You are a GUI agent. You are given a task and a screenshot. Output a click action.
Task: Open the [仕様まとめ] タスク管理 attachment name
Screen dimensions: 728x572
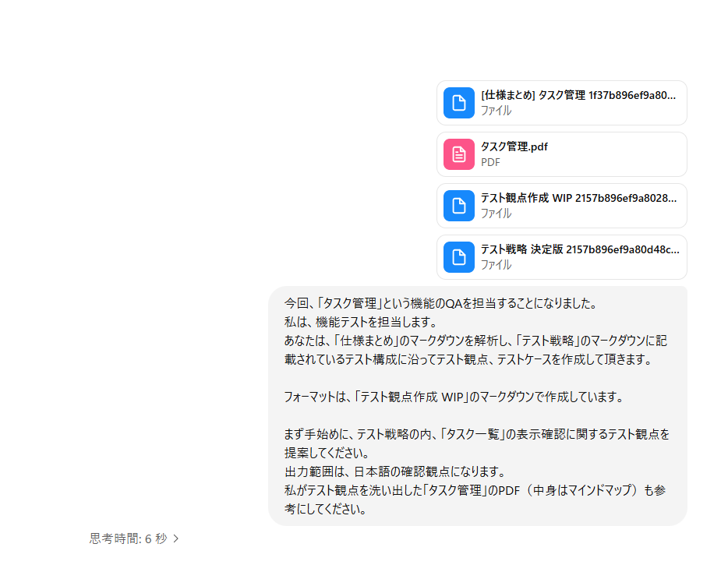pos(578,95)
